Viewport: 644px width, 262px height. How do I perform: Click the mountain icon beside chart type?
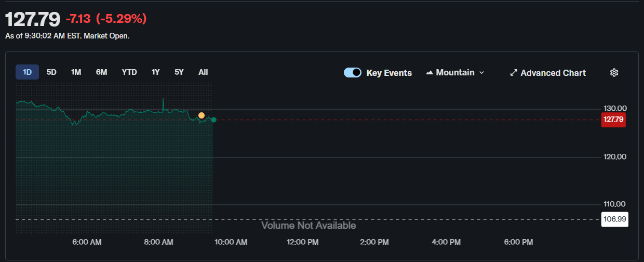430,73
